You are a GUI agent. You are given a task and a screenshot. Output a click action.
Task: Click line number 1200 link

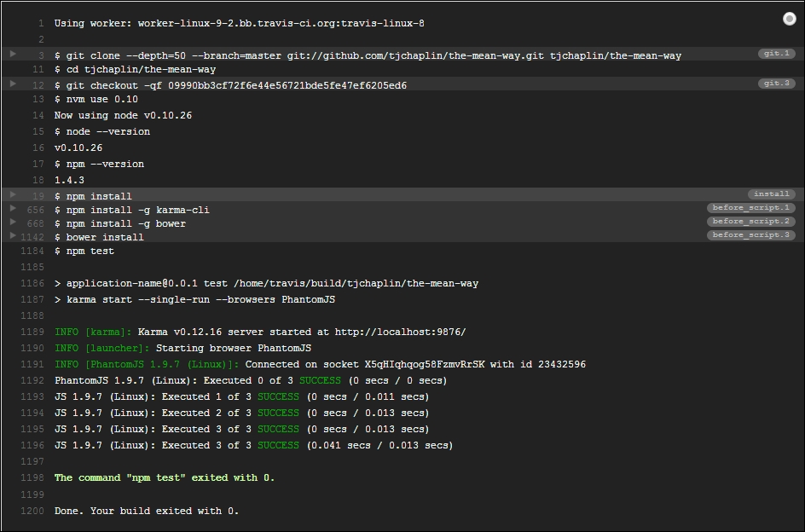tap(32, 511)
